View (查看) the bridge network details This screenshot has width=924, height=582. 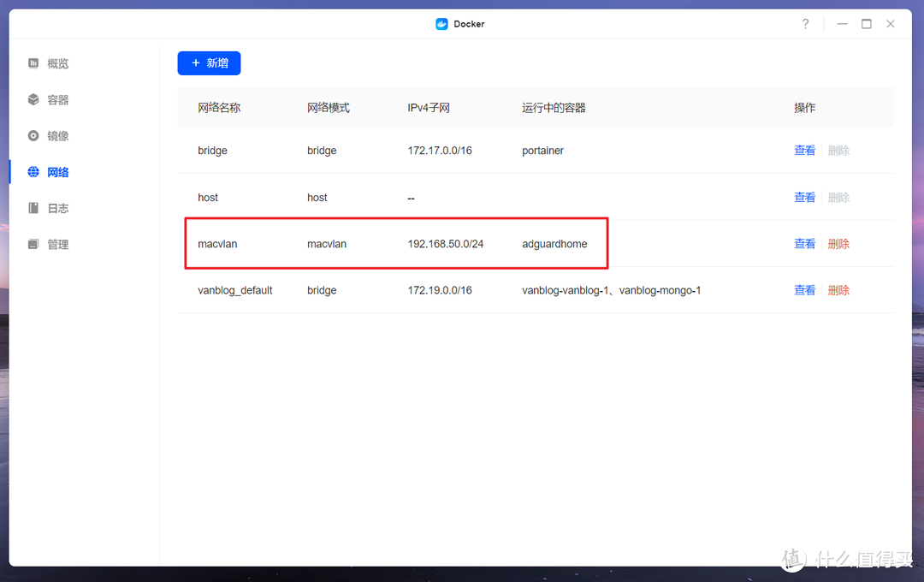[x=805, y=150]
